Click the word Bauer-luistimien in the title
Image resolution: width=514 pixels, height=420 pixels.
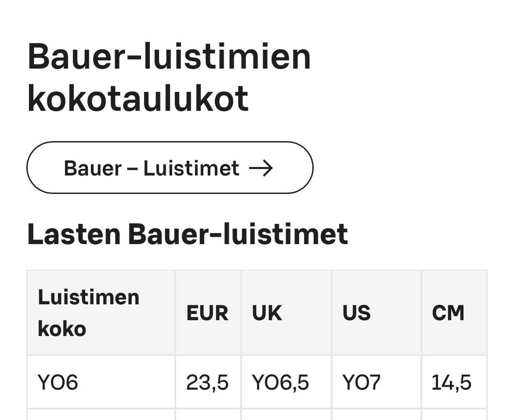coord(169,57)
